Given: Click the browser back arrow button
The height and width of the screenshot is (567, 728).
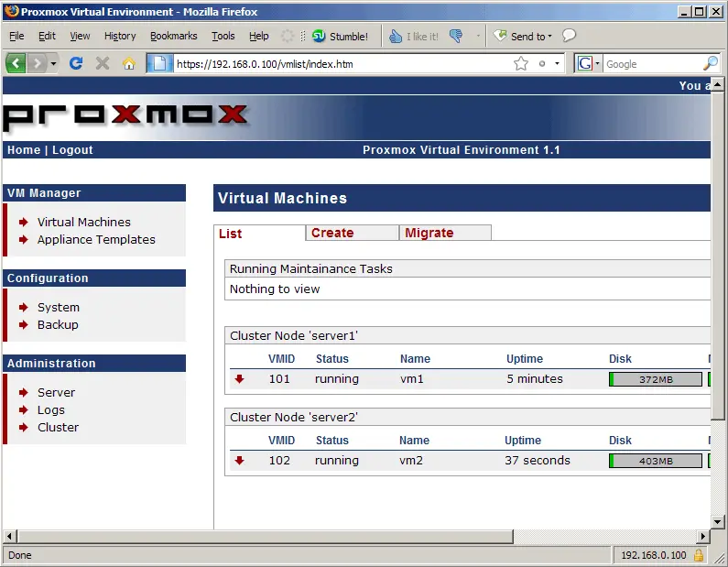Looking at the screenshot, I should pyautogui.click(x=16, y=63).
